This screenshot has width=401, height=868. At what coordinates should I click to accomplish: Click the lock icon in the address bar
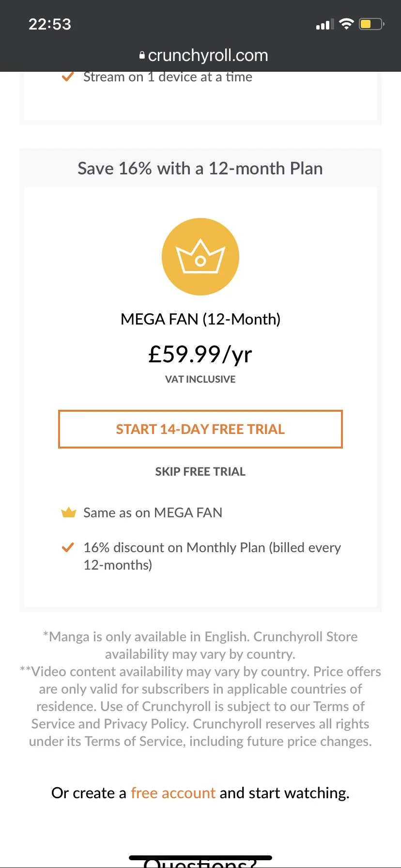click(x=142, y=55)
